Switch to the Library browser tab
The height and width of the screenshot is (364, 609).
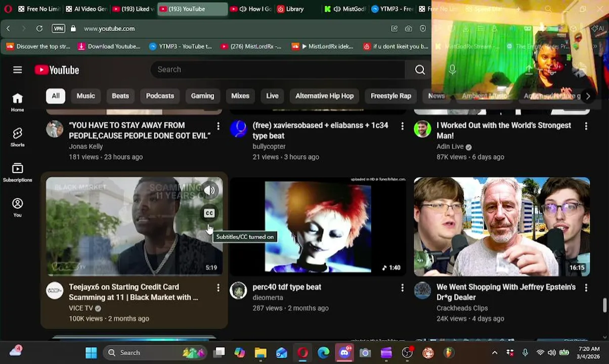297,9
